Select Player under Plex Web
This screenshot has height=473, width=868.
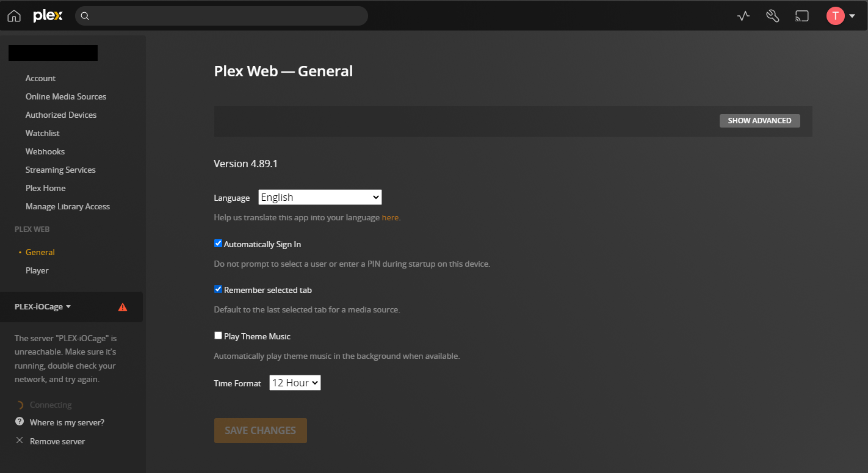pos(37,270)
